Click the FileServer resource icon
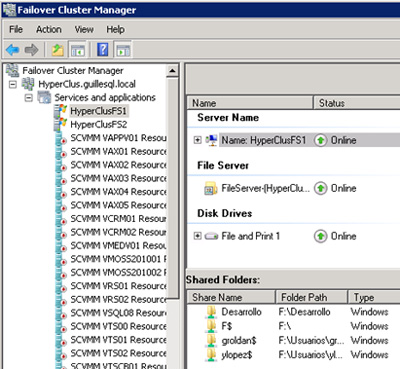The image size is (400, 369). click(x=211, y=188)
